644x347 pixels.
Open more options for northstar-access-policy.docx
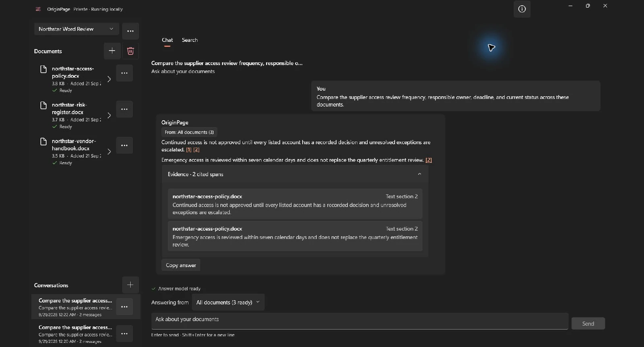(124, 73)
